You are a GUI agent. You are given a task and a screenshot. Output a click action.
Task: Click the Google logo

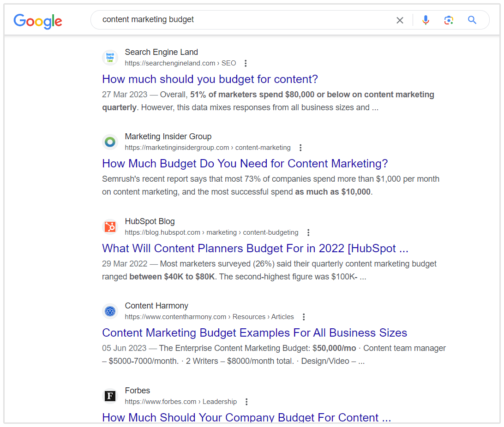38,21
